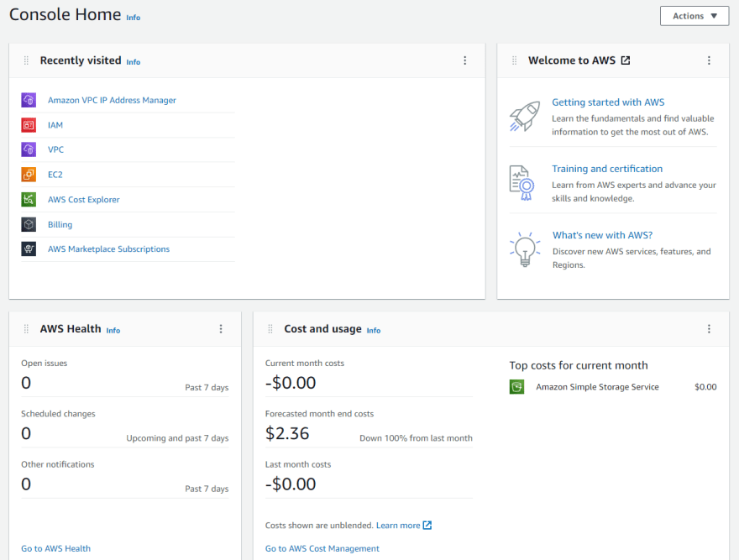
Task: Click the $2.36 forecasted cost value
Action: click(x=287, y=433)
